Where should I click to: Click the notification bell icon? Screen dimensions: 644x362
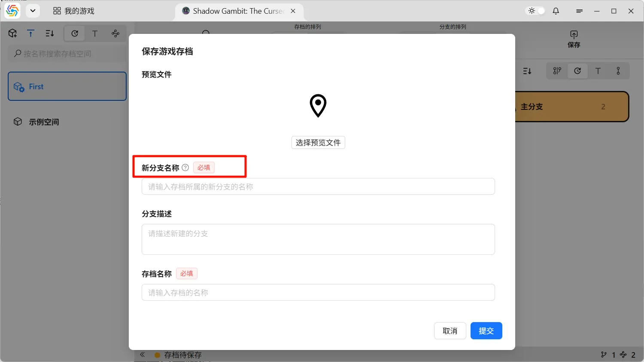tap(556, 11)
